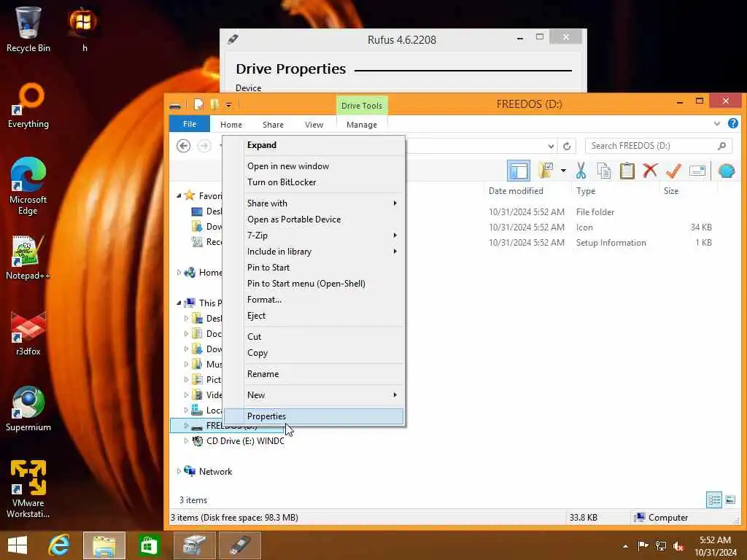
Task: Open the 7-Zip submenu arrow
Action: click(x=395, y=236)
